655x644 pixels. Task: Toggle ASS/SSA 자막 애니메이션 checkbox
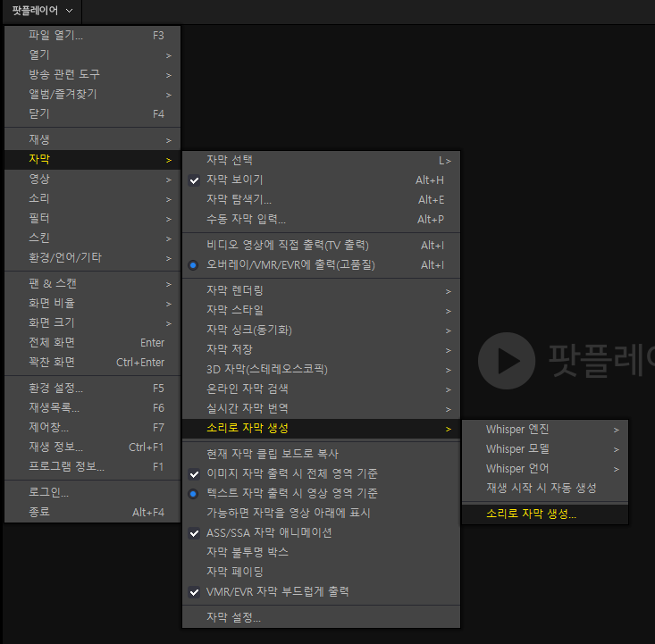[x=321, y=533]
